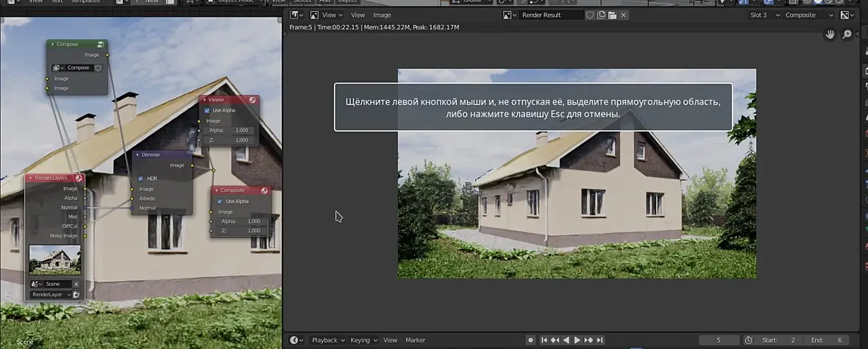Expand the Composite layer dropdown
The image size is (868, 349).
pyautogui.click(x=809, y=15)
